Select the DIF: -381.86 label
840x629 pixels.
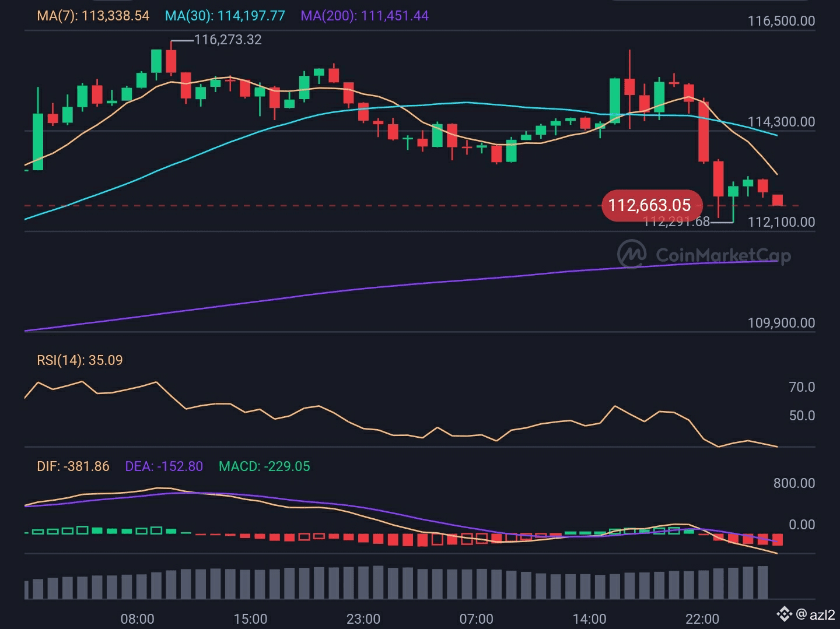coord(73,466)
